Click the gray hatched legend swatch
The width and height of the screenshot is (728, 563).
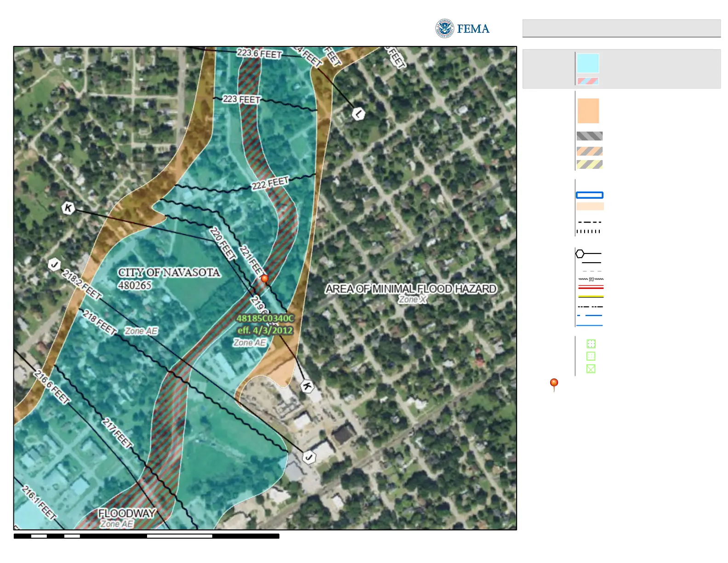pos(590,136)
